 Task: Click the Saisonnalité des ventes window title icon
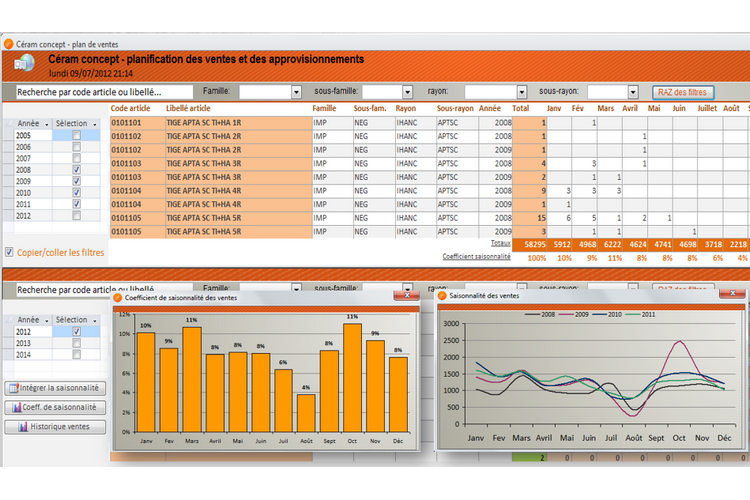point(443,296)
